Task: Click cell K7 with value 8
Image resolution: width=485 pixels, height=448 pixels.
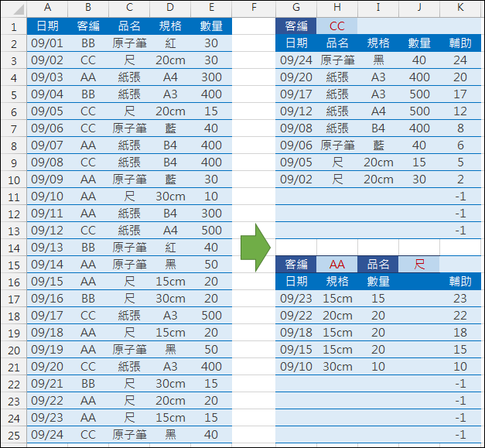Action: coord(460,128)
